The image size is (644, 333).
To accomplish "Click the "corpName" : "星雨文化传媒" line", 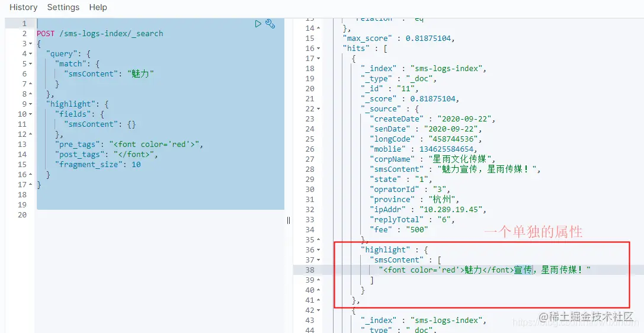I will 433,159.
